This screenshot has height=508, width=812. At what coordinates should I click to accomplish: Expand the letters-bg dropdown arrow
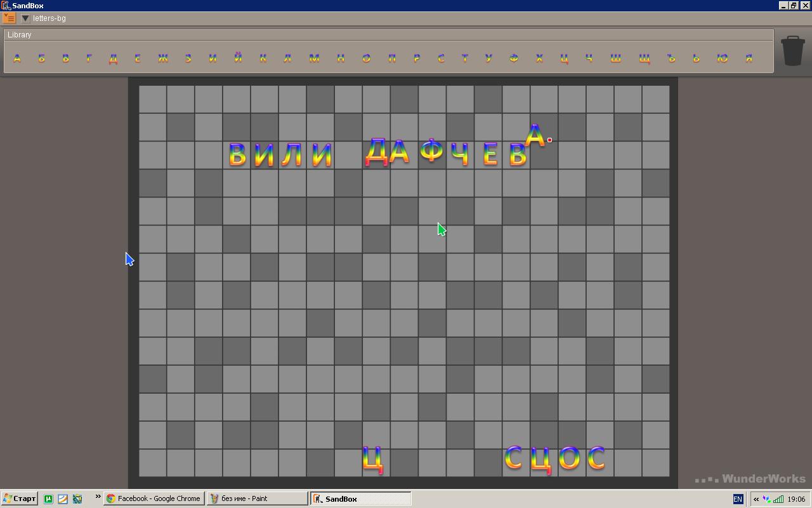25,18
